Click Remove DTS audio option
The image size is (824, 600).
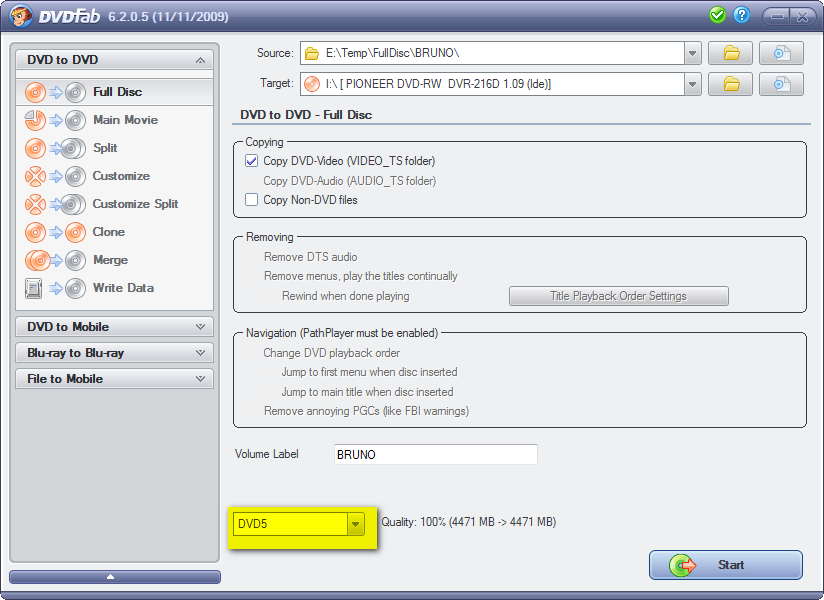[x=311, y=257]
